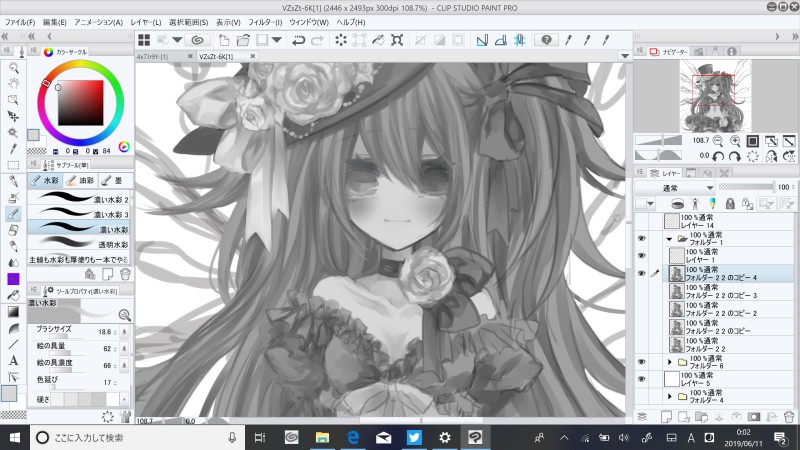
Task: Rotate canvas right in Navigator
Action: click(x=735, y=156)
